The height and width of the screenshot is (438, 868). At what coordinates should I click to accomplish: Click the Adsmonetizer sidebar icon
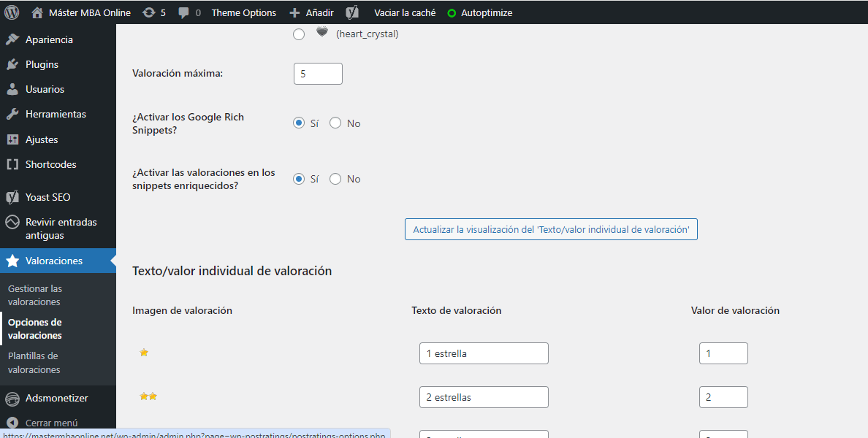click(x=12, y=398)
